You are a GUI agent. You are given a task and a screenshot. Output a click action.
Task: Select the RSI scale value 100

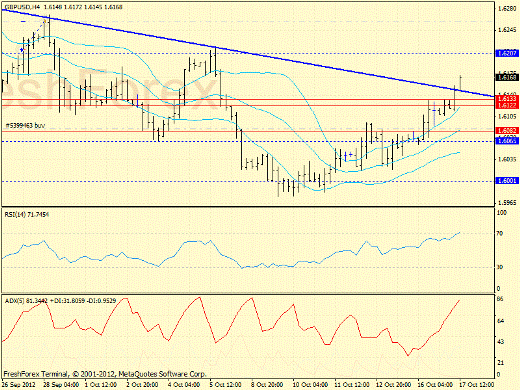coord(502,213)
